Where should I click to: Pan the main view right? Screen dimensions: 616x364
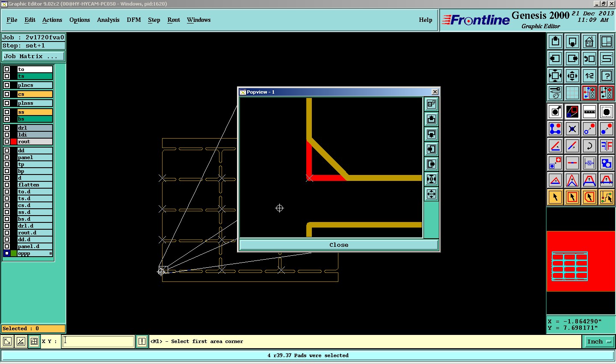[572, 59]
